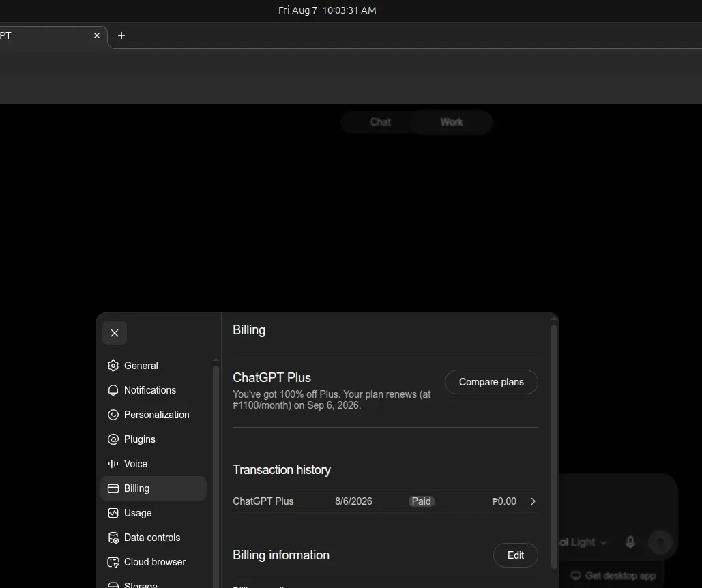Open General settings gear icon
Viewport: 702px width, 588px height.
113,366
